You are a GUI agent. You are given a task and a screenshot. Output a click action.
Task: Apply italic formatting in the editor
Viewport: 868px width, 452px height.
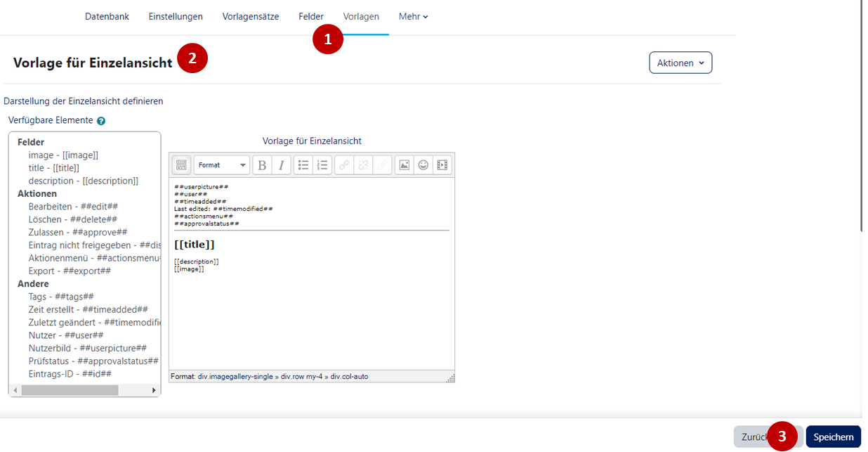tap(281, 165)
